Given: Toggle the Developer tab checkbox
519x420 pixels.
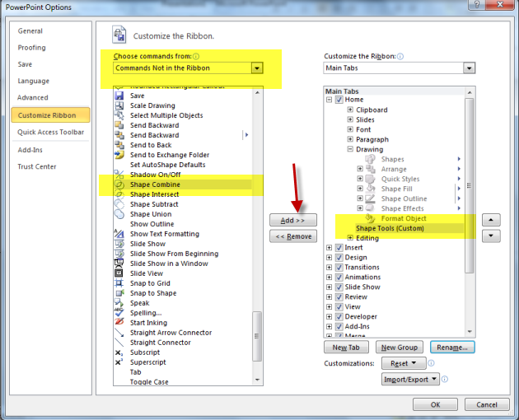Looking at the screenshot, I should [x=339, y=316].
